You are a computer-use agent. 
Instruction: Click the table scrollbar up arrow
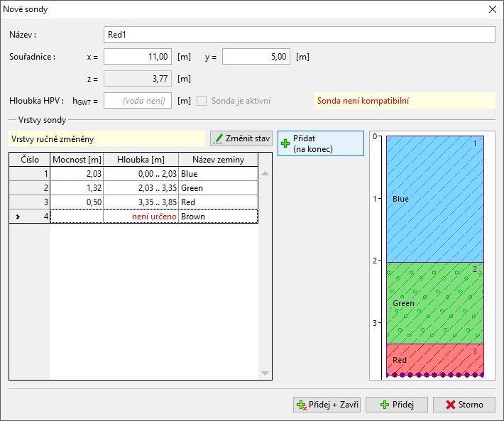265,173
